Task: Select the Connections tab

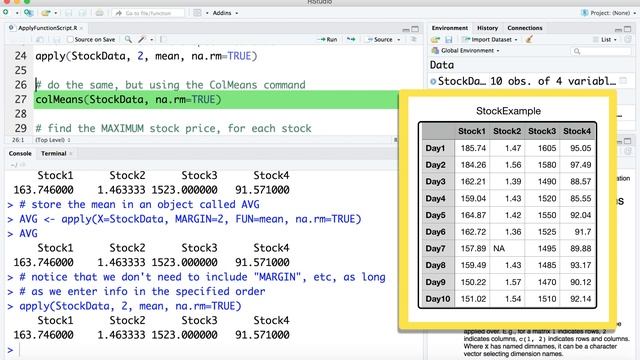Action: point(525,28)
